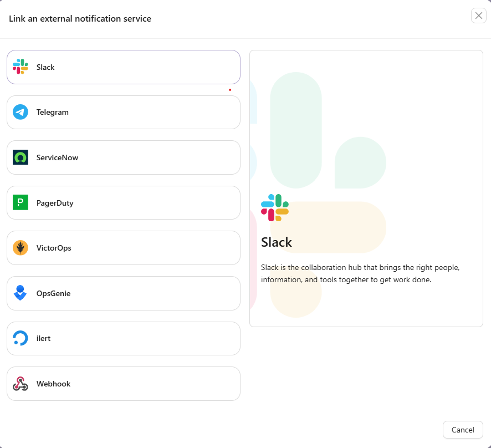Click the PagerDuty green icon
The width and height of the screenshot is (491, 448).
21,202
